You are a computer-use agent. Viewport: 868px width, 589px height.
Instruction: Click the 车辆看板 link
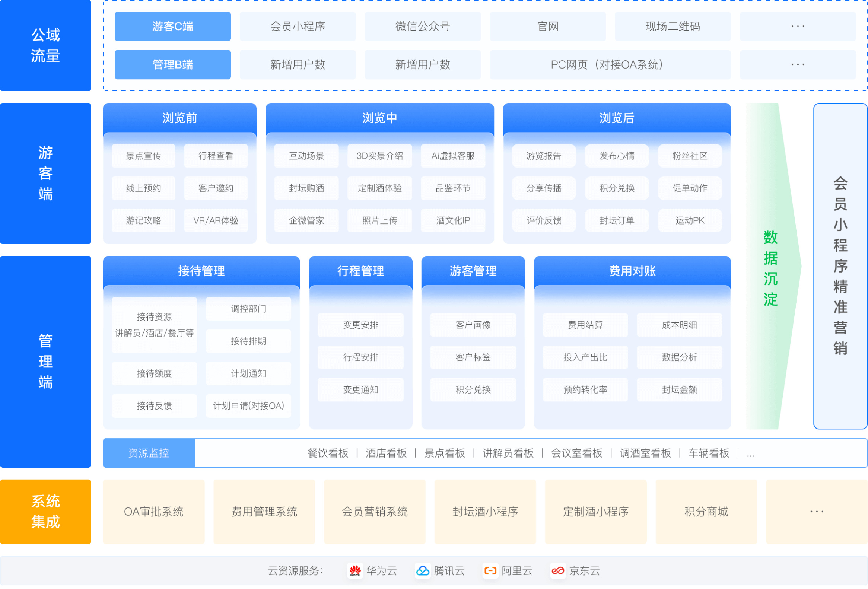click(709, 453)
